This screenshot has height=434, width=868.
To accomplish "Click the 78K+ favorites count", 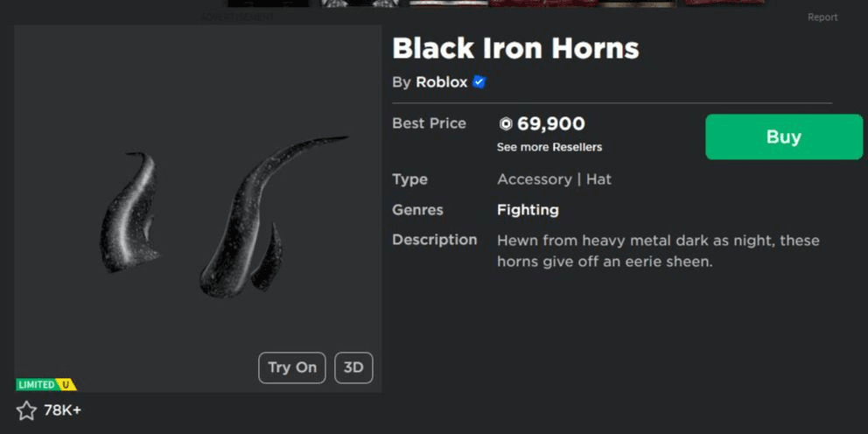I will pos(62,410).
